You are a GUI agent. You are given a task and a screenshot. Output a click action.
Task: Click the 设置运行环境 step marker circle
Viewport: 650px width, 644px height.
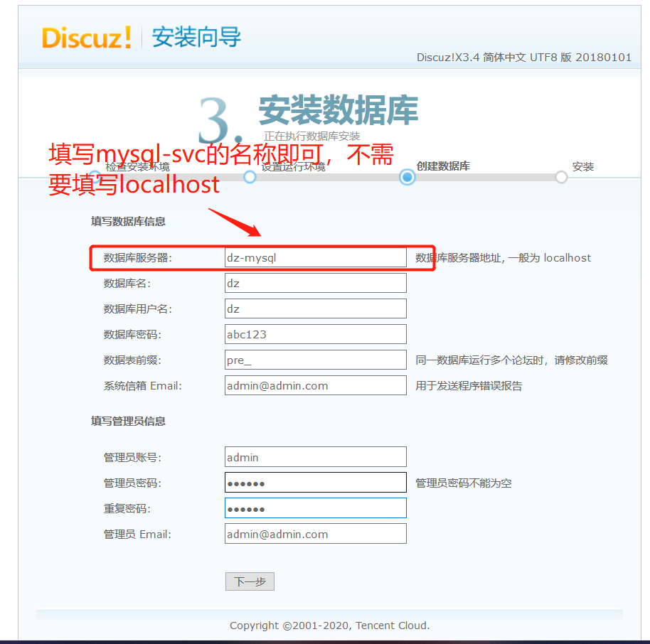click(x=250, y=177)
